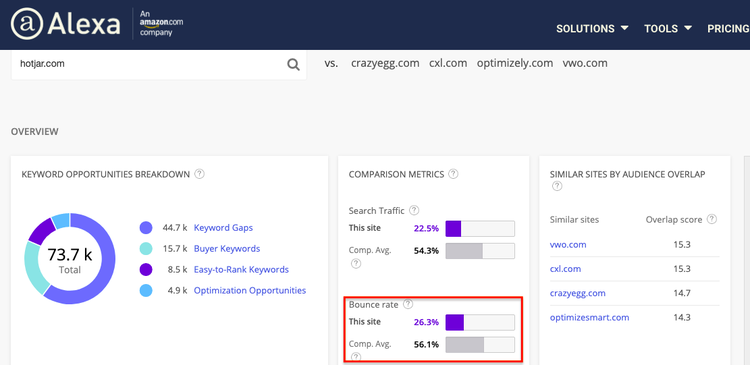Viewport: 750px width, 365px height.
Task: Click the 26.3% bounce rate value
Action: click(x=426, y=322)
